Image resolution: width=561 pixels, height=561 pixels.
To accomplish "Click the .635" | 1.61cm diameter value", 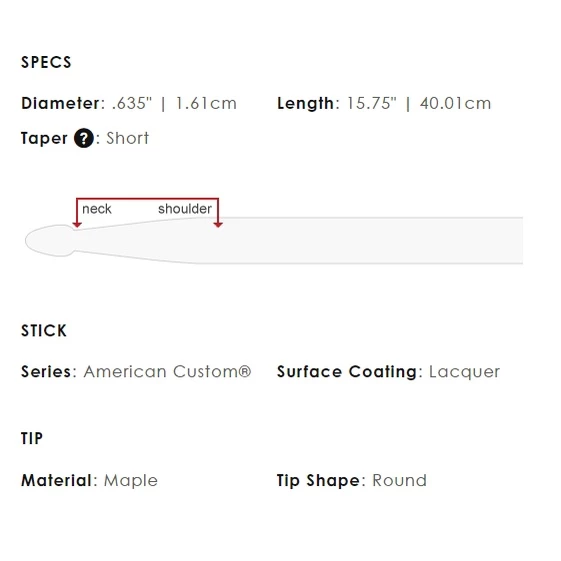I will [174, 103].
